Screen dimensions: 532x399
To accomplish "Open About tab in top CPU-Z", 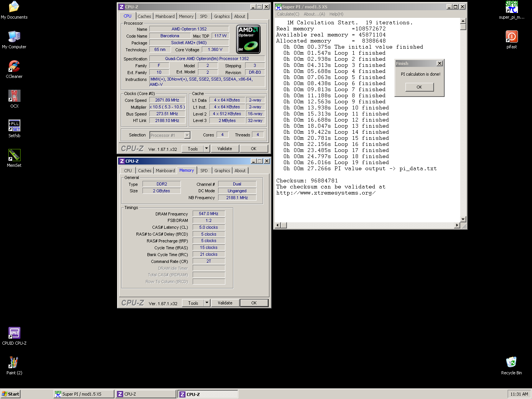I will (240, 16).
